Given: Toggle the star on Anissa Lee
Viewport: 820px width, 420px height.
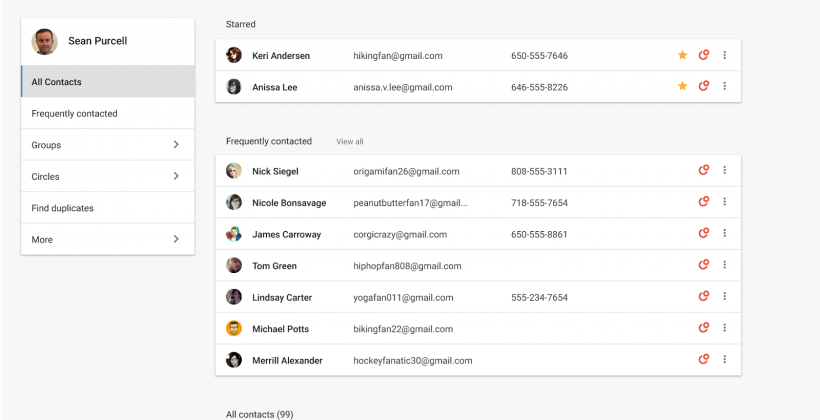Looking at the screenshot, I should (683, 87).
